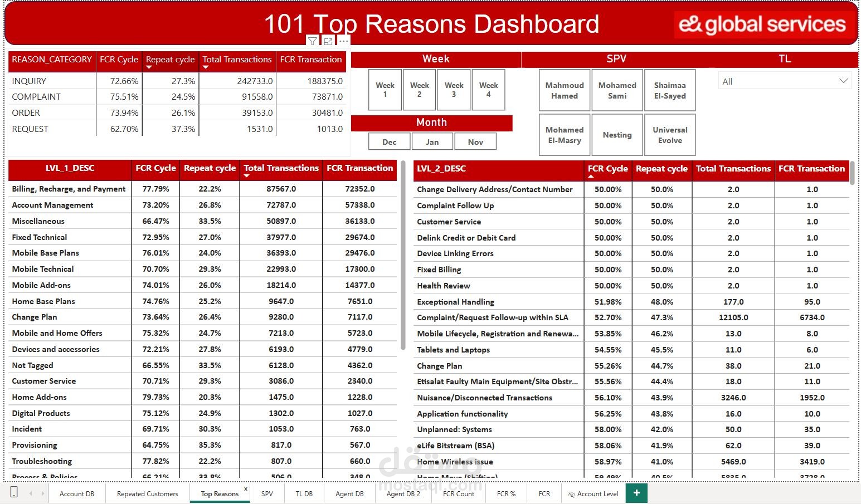Screen dimensions: 861x504
Task: Switch to the FCR page tab
Action: coord(544,494)
